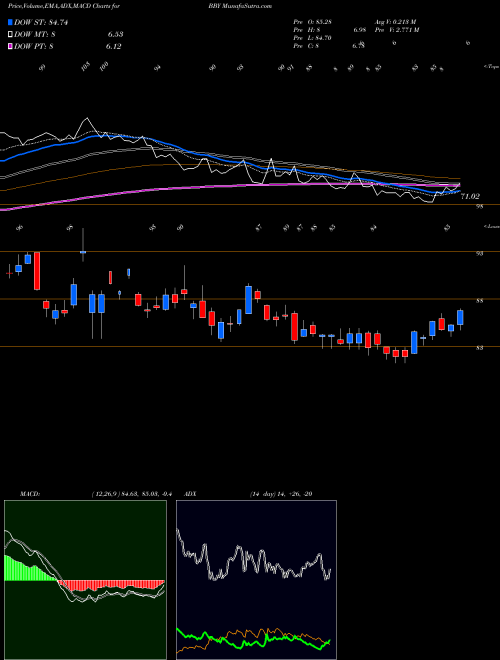500x660 pixels.
Task: Click the 'Pre O: 85.28' value
Action: pyautogui.click(x=313, y=22)
